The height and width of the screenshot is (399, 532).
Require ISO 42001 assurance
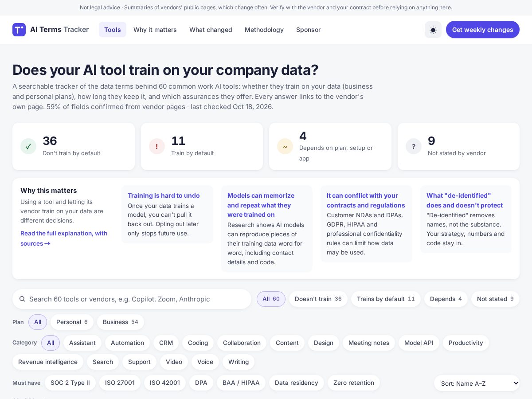click(165, 383)
